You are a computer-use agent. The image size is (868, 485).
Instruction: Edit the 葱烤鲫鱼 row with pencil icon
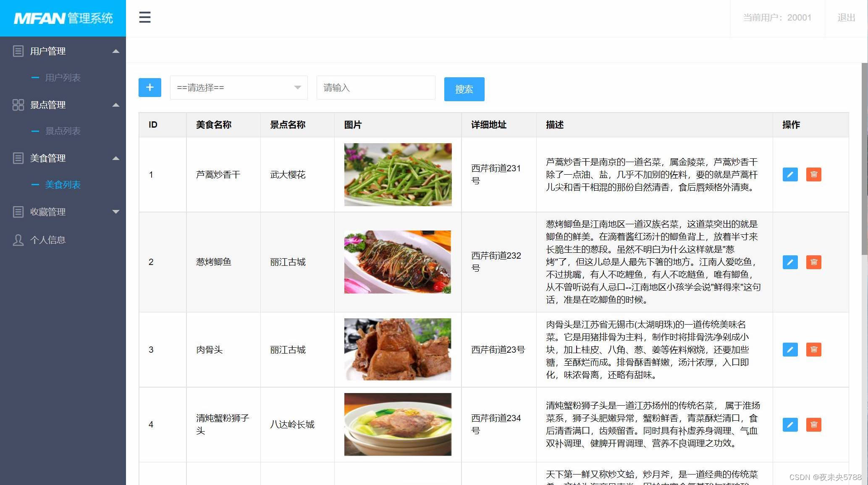tap(790, 262)
